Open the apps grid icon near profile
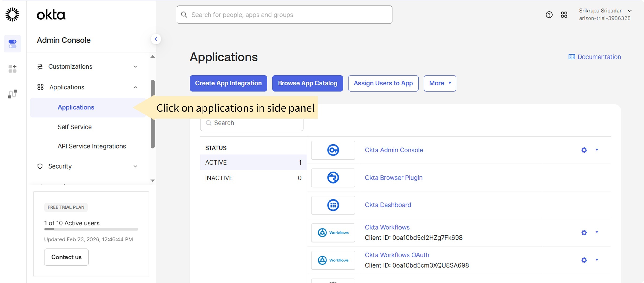Screen dimensions: 644x283 pos(564,15)
